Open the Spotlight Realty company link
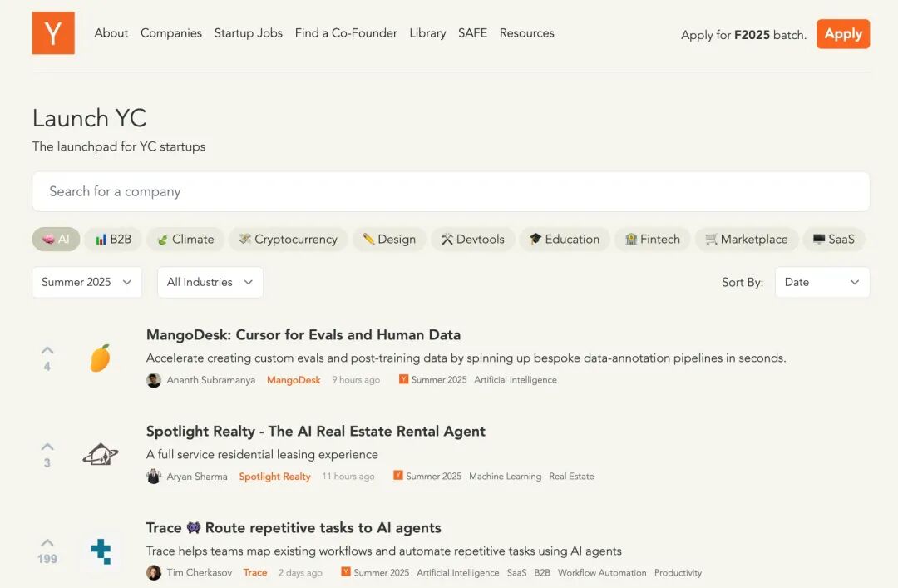 pyautogui.click(x=275, y=477)
